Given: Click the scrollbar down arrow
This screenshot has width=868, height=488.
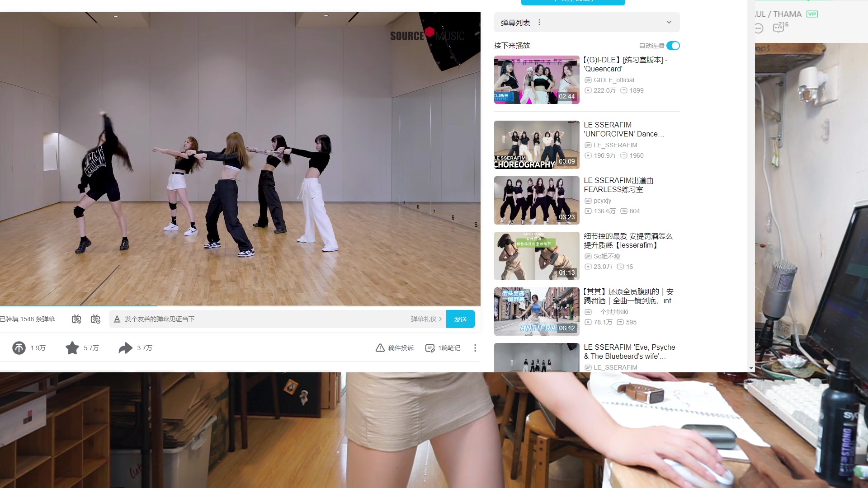Looking at the screenshot, I should (751, 368).
